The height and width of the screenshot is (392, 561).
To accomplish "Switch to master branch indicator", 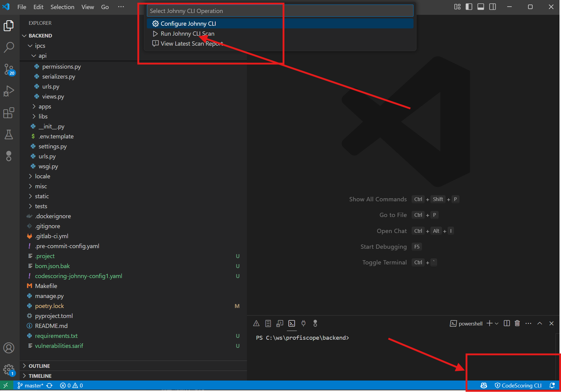I will 31,385.
